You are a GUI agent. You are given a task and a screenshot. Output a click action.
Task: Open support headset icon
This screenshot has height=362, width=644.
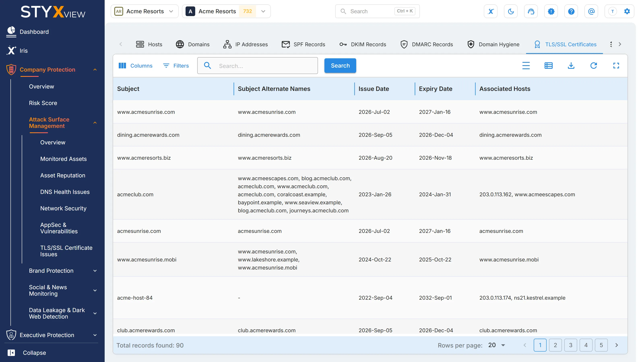tap(531, 11)
